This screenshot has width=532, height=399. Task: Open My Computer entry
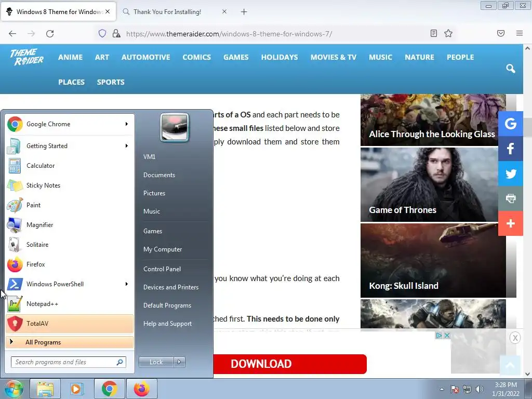click(163, 249)
